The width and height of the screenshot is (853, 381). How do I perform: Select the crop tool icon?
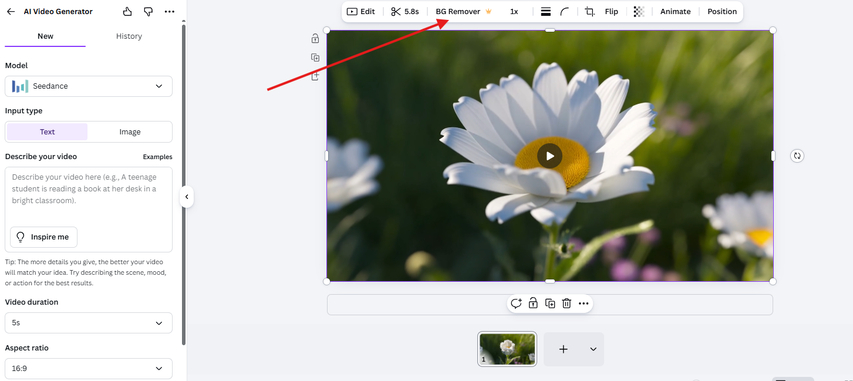[590, 11]
